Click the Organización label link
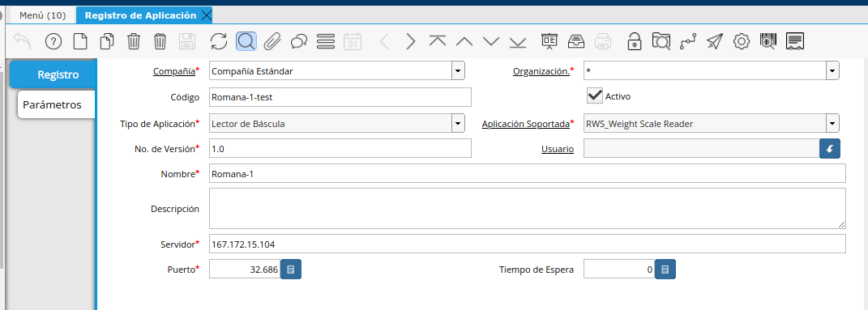This screenshot has height=310, width=868. [541, 71]
